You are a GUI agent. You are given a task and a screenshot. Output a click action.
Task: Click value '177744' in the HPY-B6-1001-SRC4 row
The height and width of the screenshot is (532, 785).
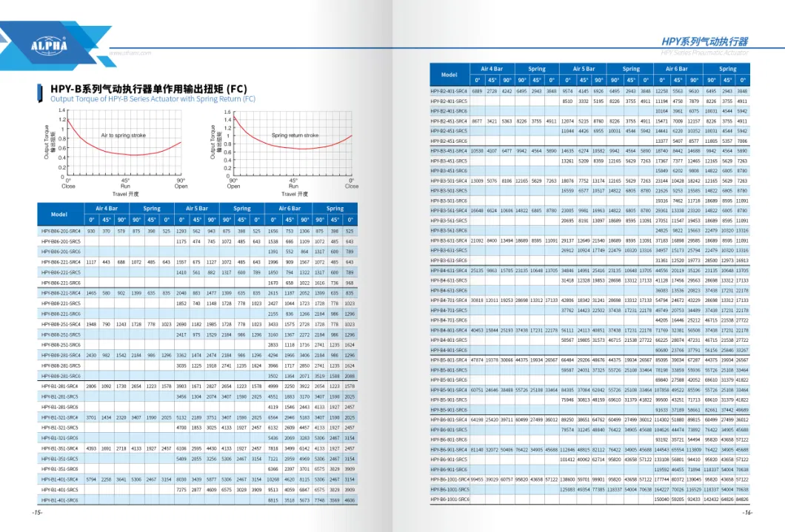[662, 479]
